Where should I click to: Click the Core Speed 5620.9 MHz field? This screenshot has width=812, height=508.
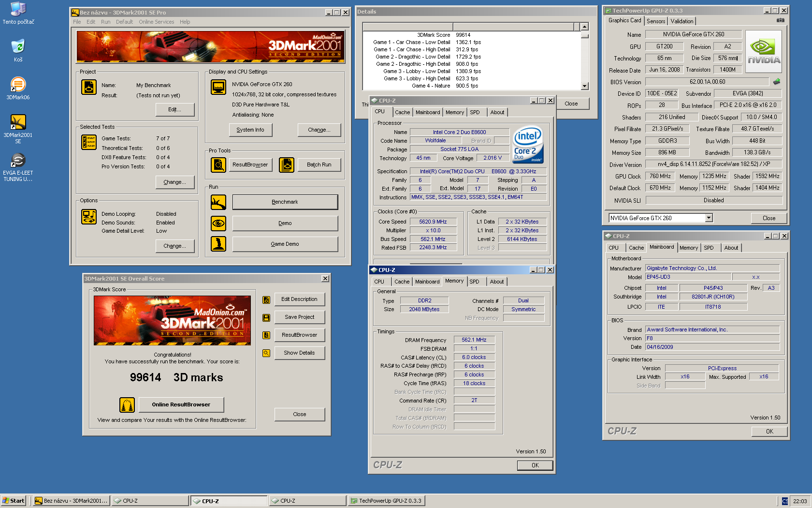(433, 222)
